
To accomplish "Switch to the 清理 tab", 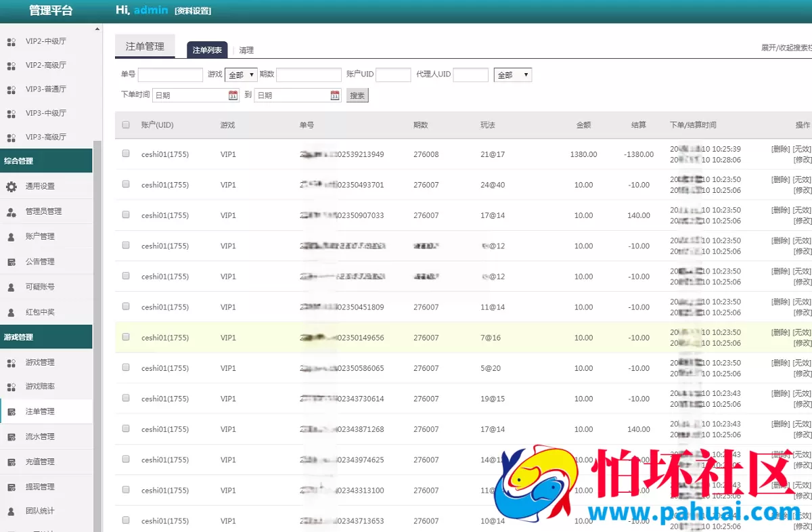I will point(246,50).
